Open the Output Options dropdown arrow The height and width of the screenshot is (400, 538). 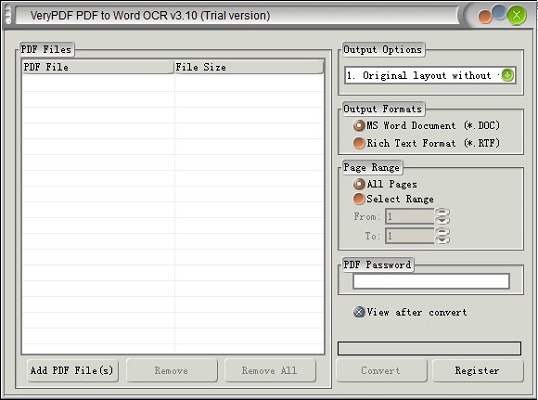click(507, 75)
